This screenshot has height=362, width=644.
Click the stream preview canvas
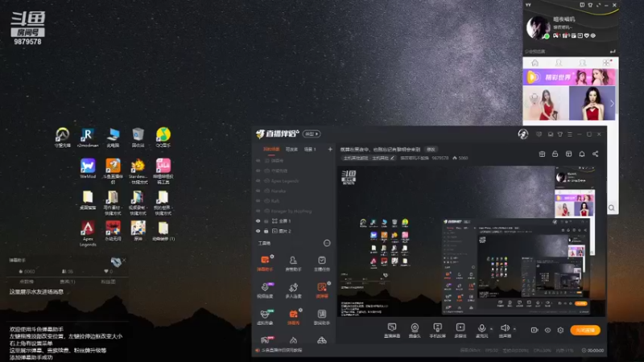pyautogui.click(x=472, y=241)
